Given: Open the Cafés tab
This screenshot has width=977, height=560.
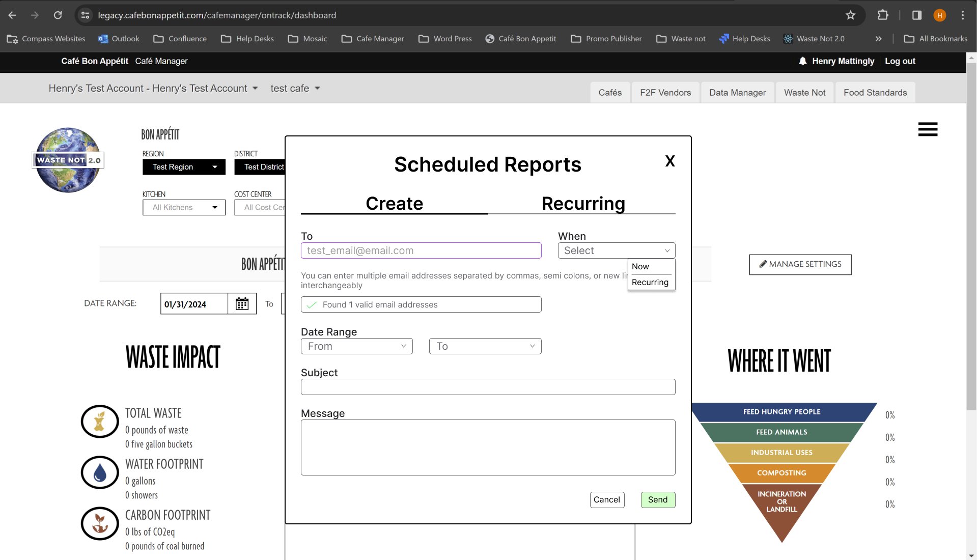Looking at the screenshot, I should point(610,93).
